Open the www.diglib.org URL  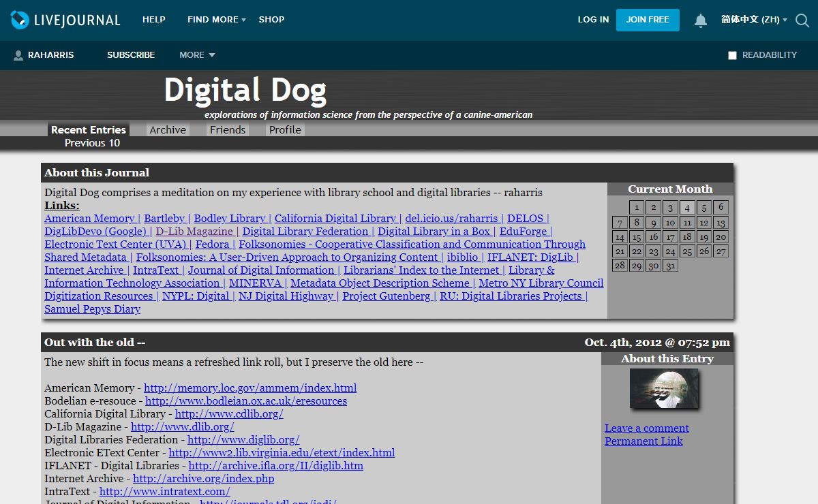click(x=243, y=440)
